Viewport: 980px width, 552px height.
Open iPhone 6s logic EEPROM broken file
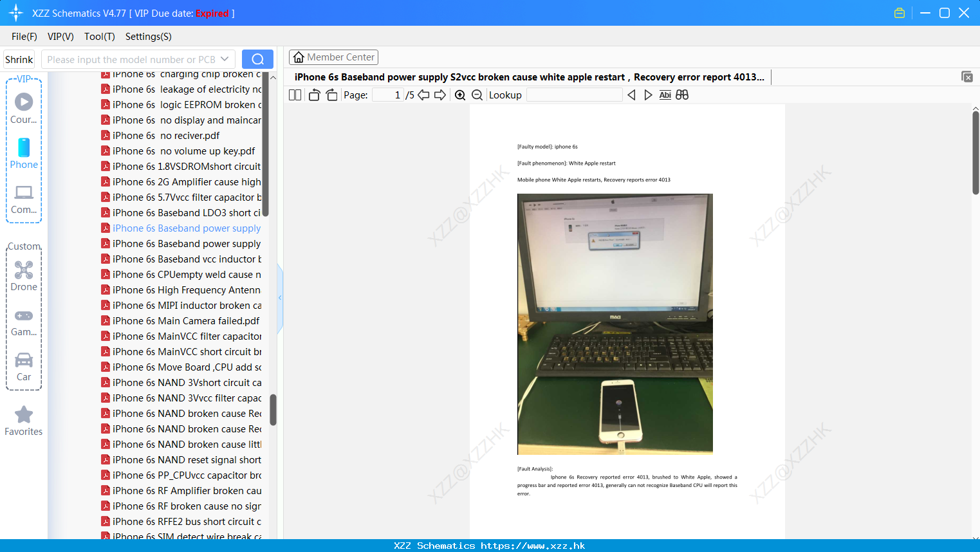[x=181, y=105]
